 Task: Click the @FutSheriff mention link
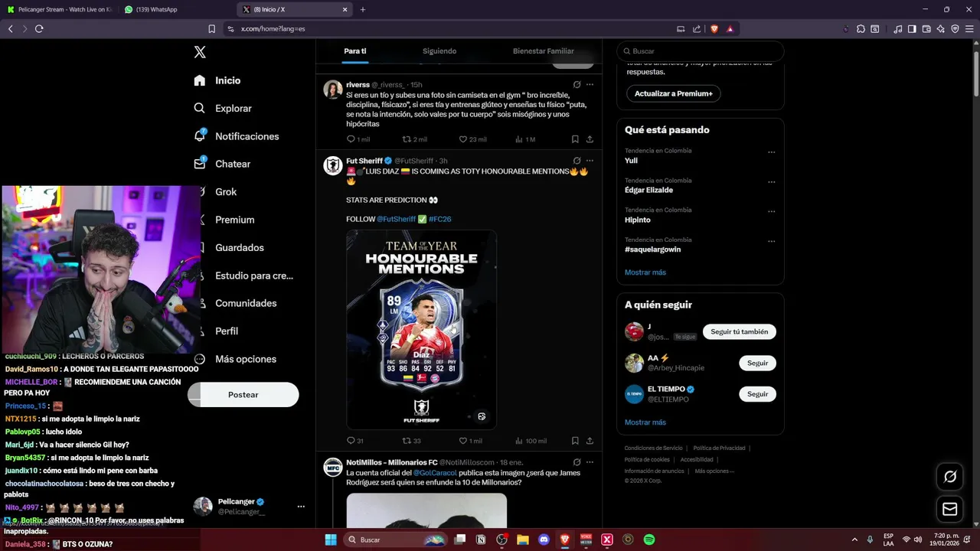396,219
